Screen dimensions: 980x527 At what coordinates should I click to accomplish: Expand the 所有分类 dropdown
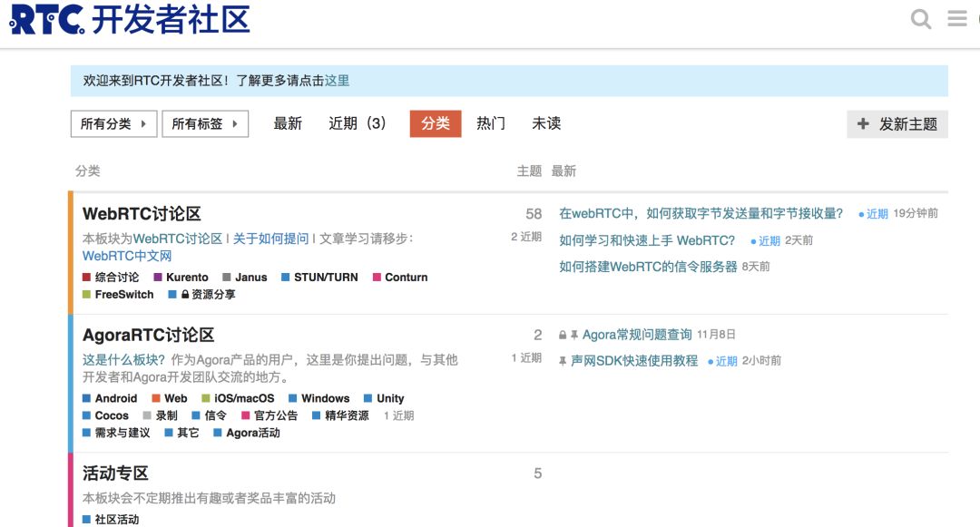click(x=113, y=123)
